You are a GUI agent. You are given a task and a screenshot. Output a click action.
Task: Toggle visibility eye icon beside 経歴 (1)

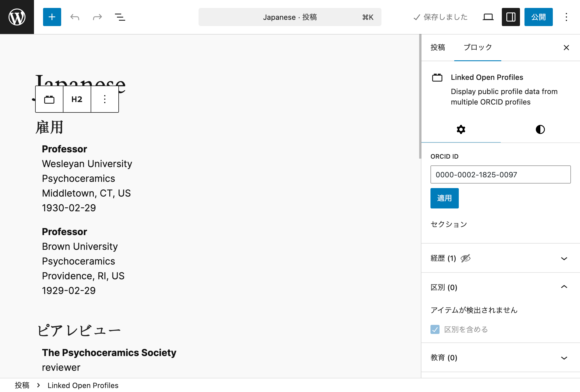point(465,258)
